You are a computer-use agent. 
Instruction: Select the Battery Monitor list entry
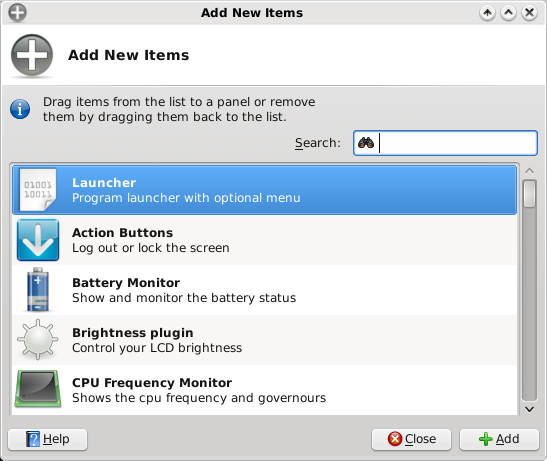264,290
